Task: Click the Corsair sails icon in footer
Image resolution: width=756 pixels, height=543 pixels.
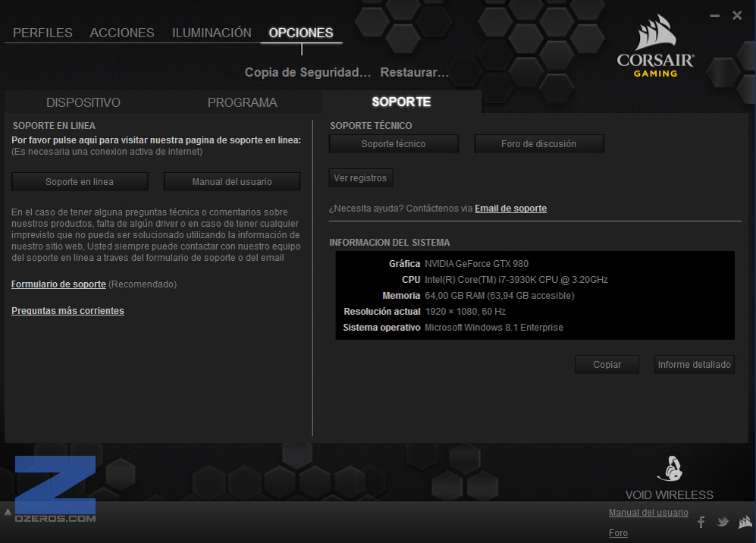Action: click(745, 522)
